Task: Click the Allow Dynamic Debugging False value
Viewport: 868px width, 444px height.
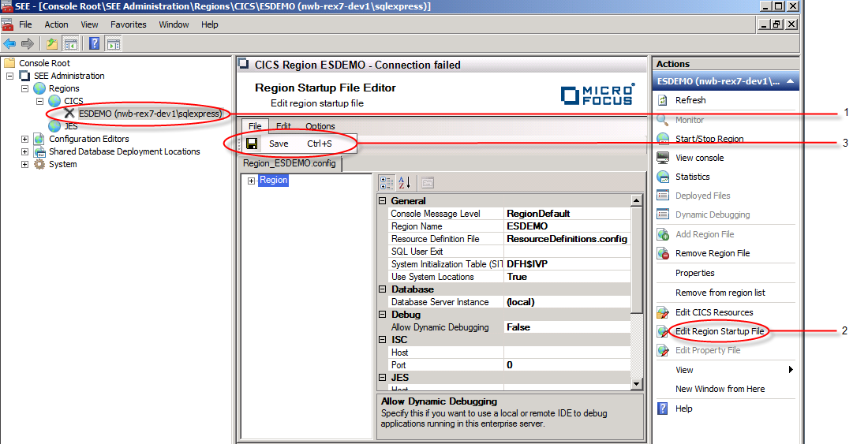Action: click(x=567, y=327)
